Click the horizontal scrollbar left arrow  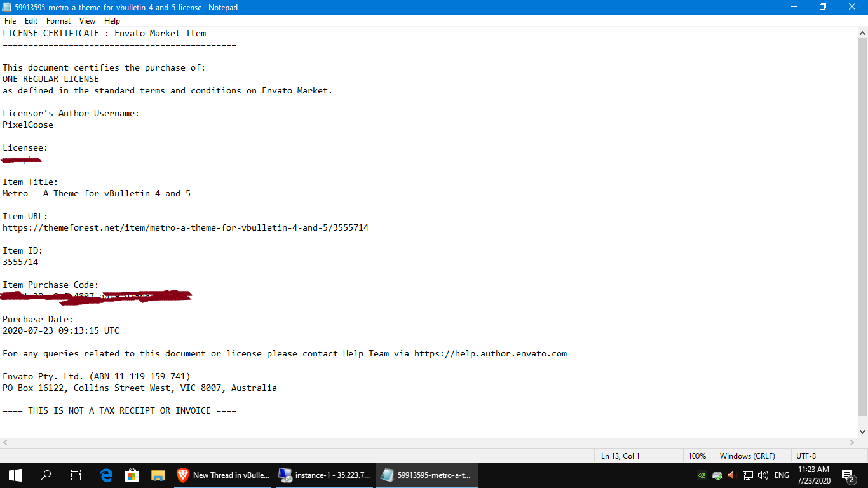5,443
